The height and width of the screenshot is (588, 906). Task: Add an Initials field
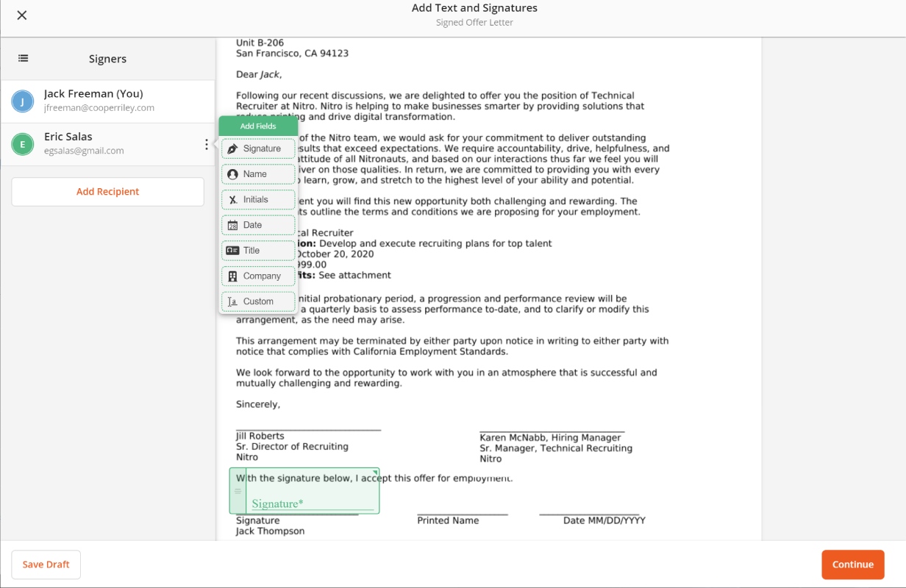click(x=258, y=200)
